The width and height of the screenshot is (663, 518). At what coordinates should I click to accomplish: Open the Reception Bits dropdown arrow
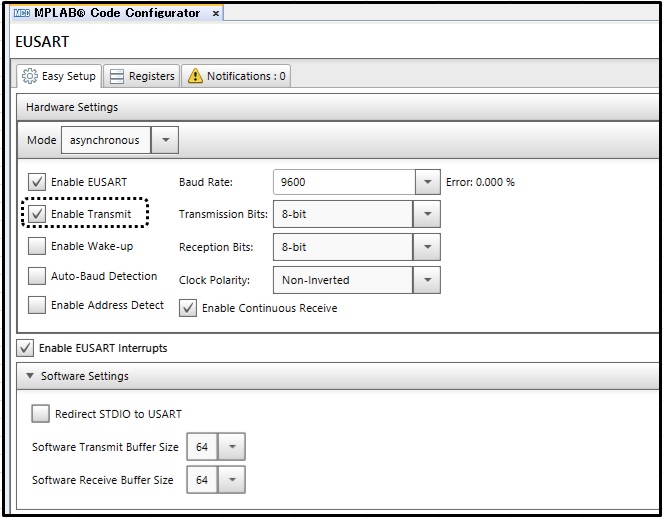(427, 247)
